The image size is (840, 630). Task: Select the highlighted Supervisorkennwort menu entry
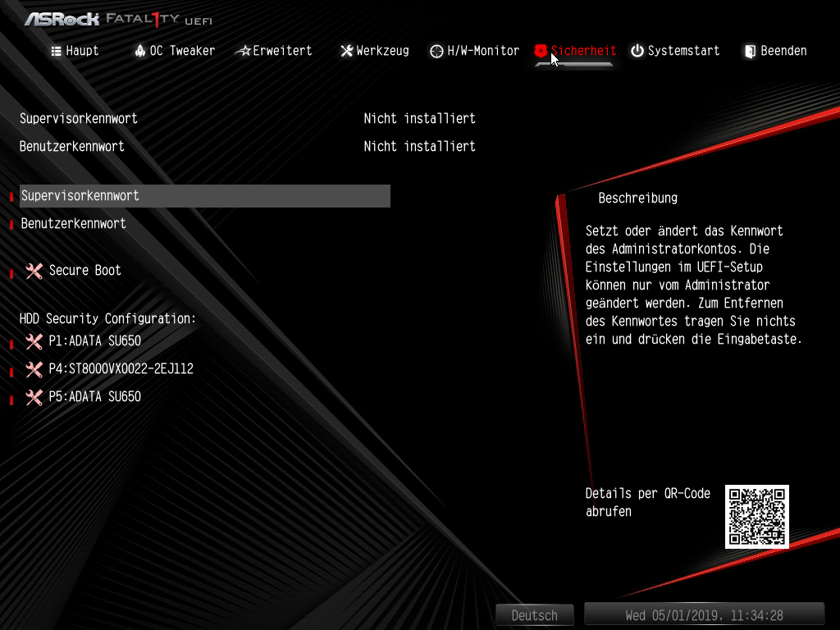coord(204,196)
